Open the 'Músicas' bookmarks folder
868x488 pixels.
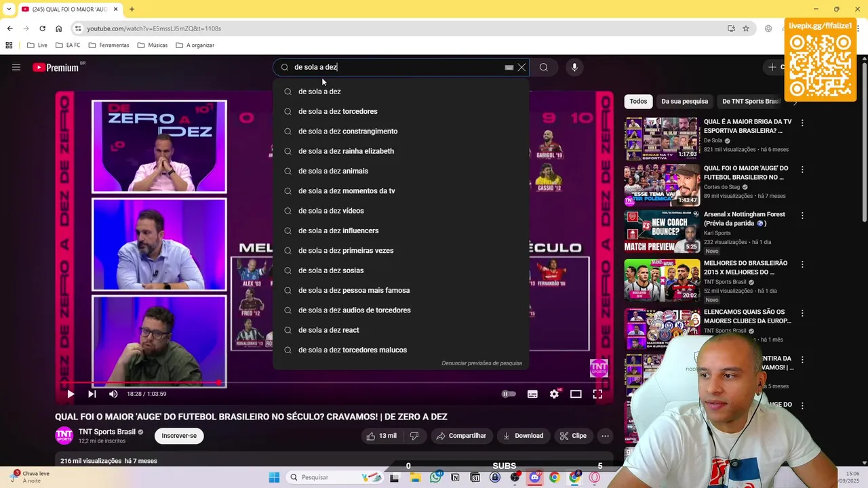153,45
